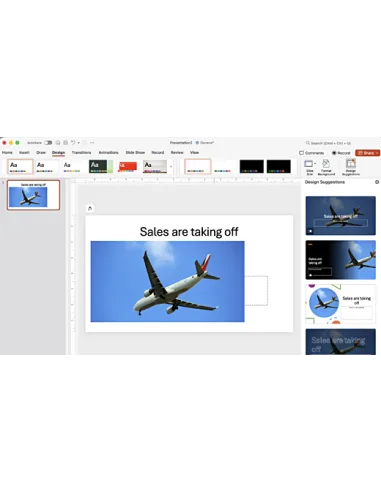Apply the dark green theme thumbnail
The width and height of the screenshot is (381, 492).
pos(101,166)
